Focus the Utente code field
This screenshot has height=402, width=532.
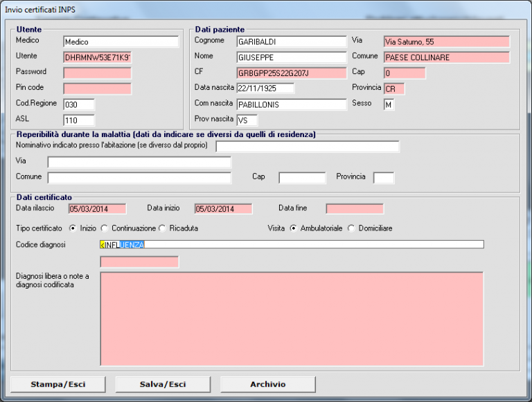(98, 57)
